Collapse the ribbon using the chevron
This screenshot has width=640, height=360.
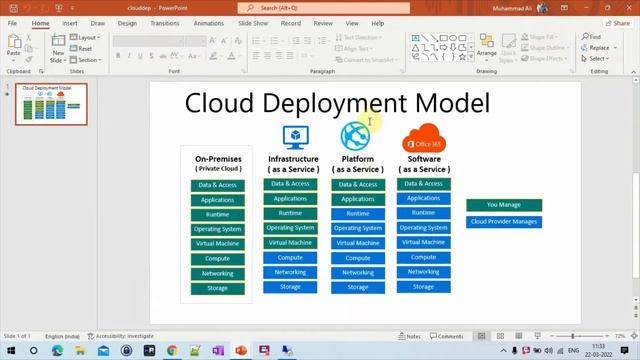coord(633,71)
